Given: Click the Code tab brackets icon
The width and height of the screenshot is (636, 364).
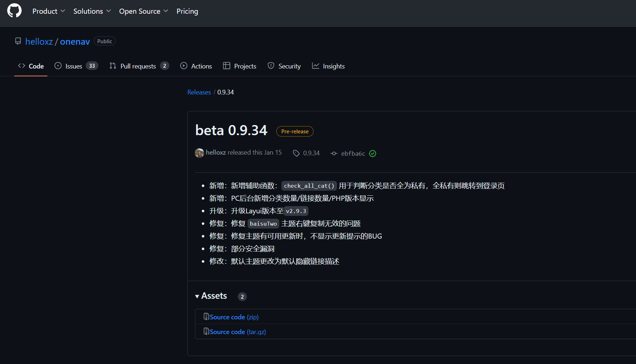Looking at the screenshot, I should 22,66.
